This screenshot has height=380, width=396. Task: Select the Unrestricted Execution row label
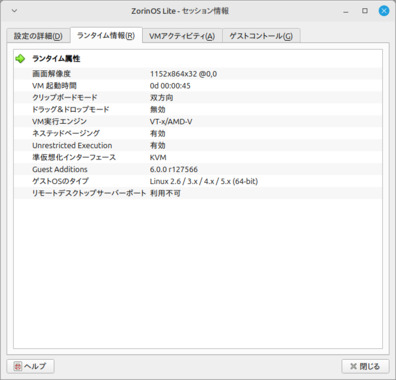[x=72, y=145]
